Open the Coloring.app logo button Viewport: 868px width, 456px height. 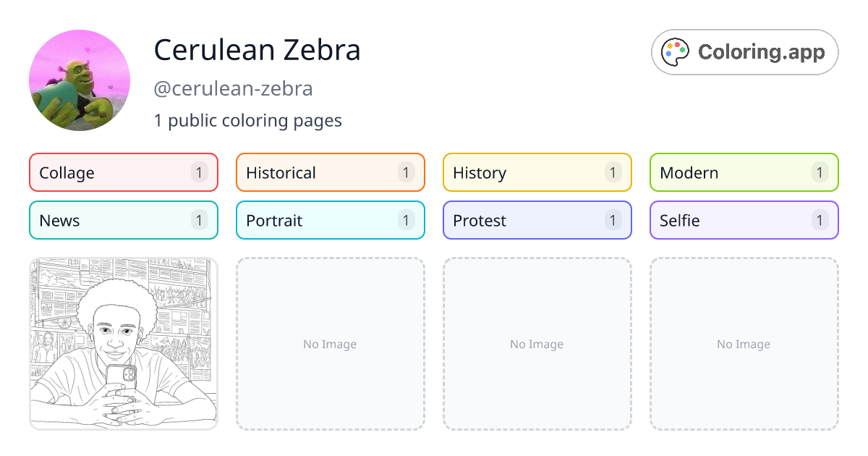(744, 52)
